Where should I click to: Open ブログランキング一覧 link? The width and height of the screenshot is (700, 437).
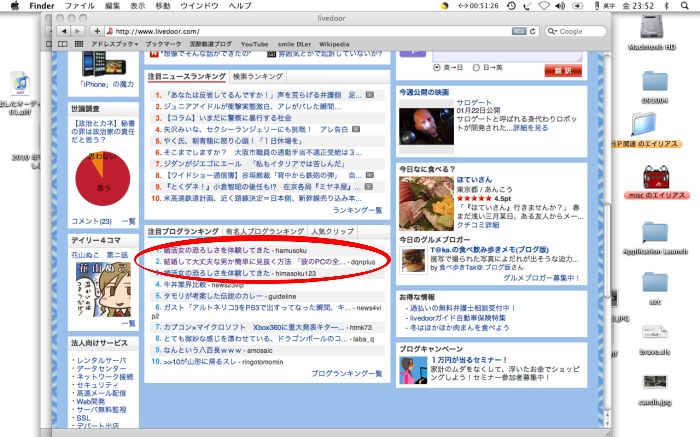point(347,373)
